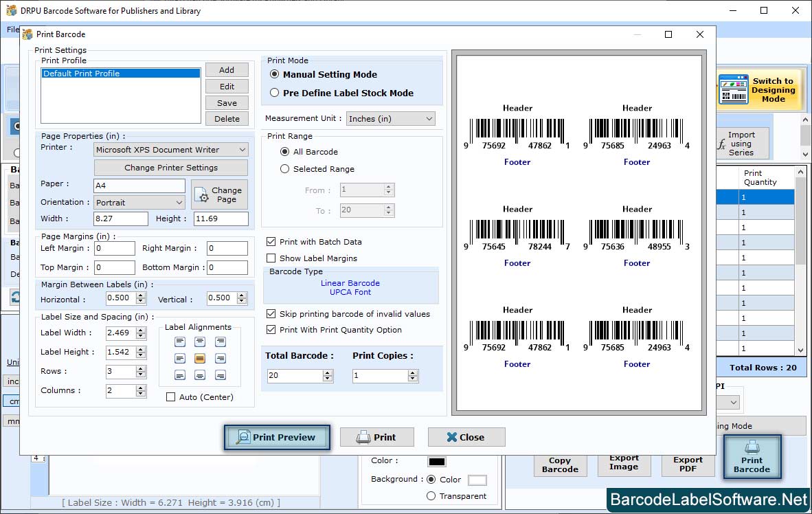Increase Rows spinner value
The width and height of the screenshot is (812, 514).
(141, 369)
